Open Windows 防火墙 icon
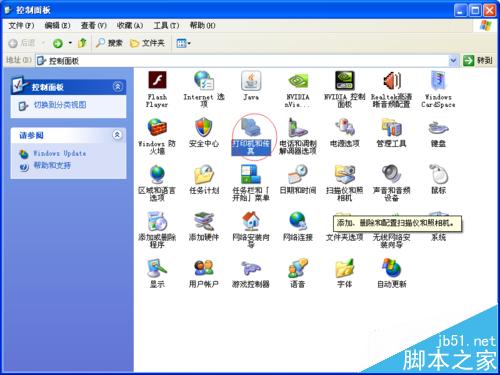The image size is (500, 375). click(157, 128)
